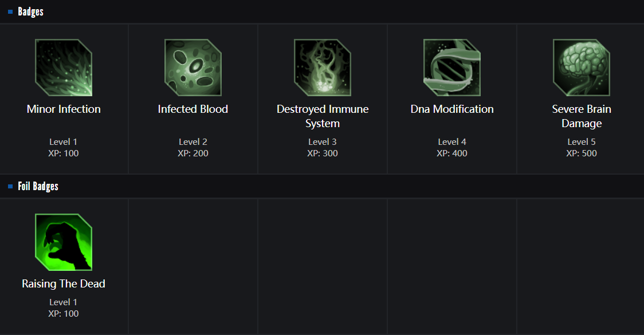Click the blue square beside Badges
Screen dimensions: 644x335
[x=10, y=11]
